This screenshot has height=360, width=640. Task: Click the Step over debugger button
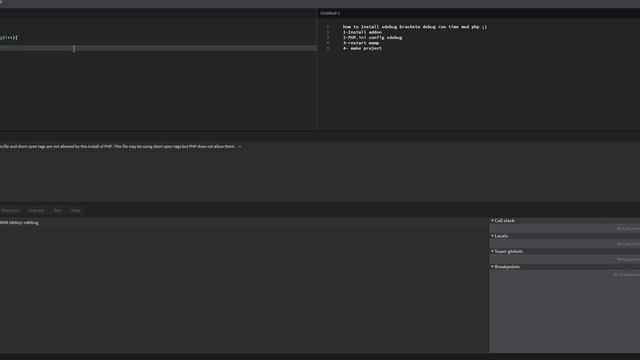(x=10, y=211)
